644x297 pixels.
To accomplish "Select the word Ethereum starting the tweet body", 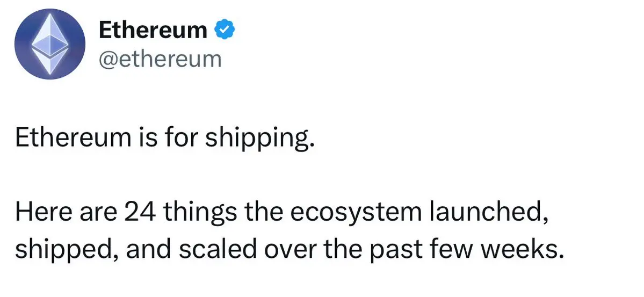I will coord(72,139).
